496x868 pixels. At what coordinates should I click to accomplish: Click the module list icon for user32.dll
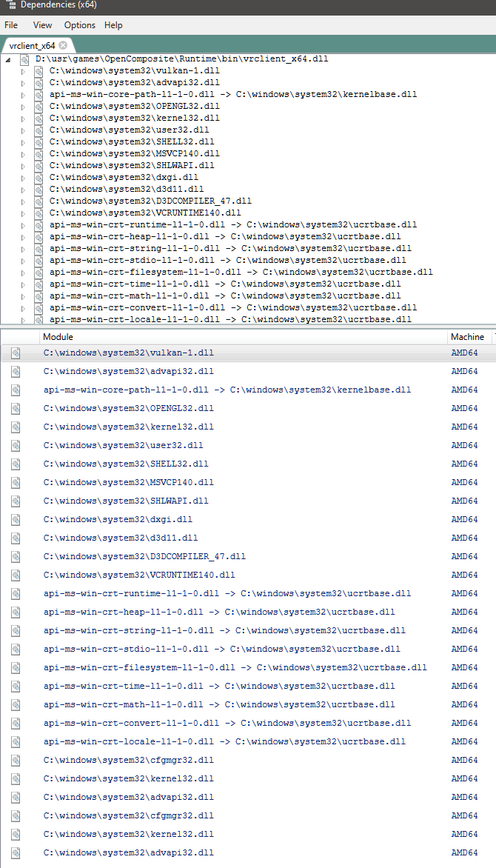tap(16, 446)
